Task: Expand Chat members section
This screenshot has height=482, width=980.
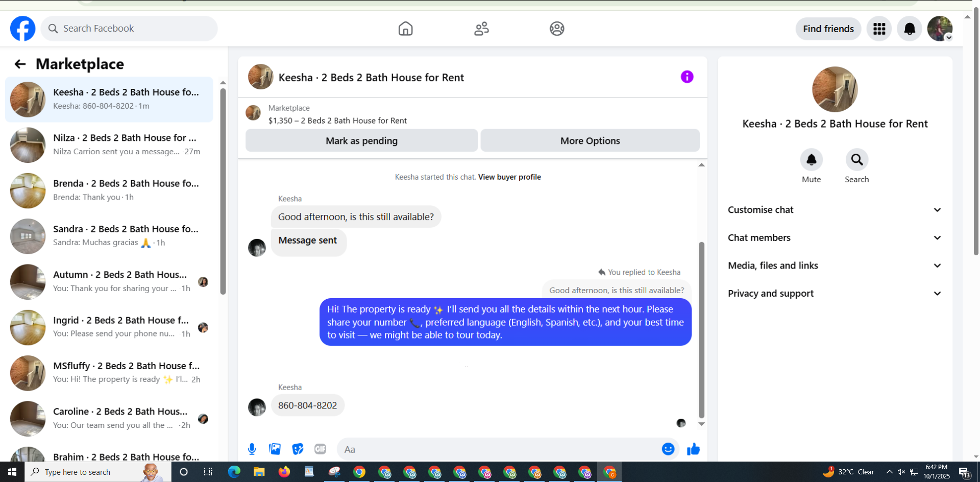Action: tap(835, 238)
